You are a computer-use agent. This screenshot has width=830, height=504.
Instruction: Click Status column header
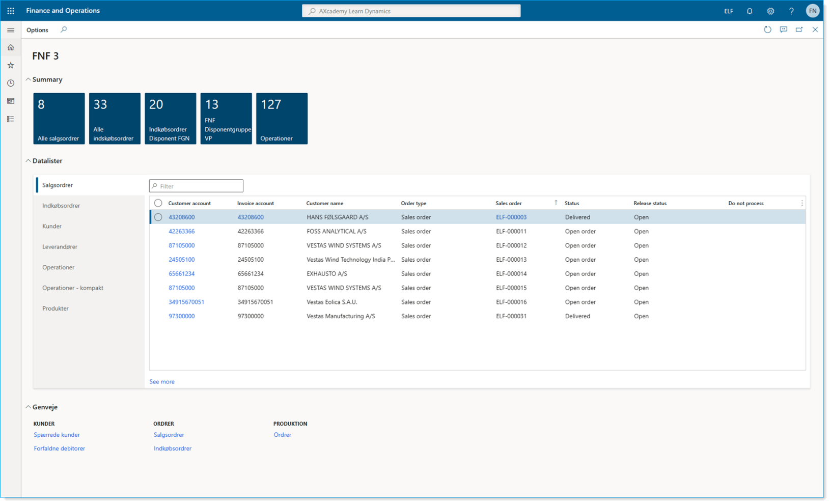[x=572, y=203]
